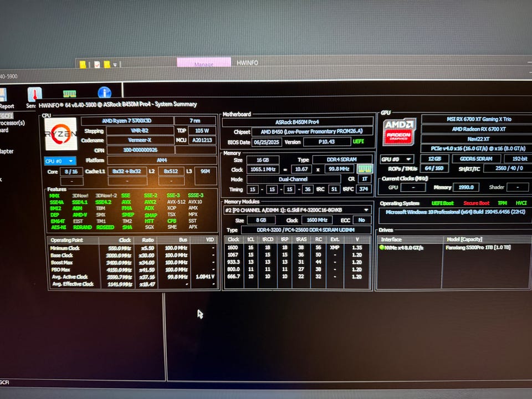Click the green UEFI label next to BIOS version

pos(359,141)
